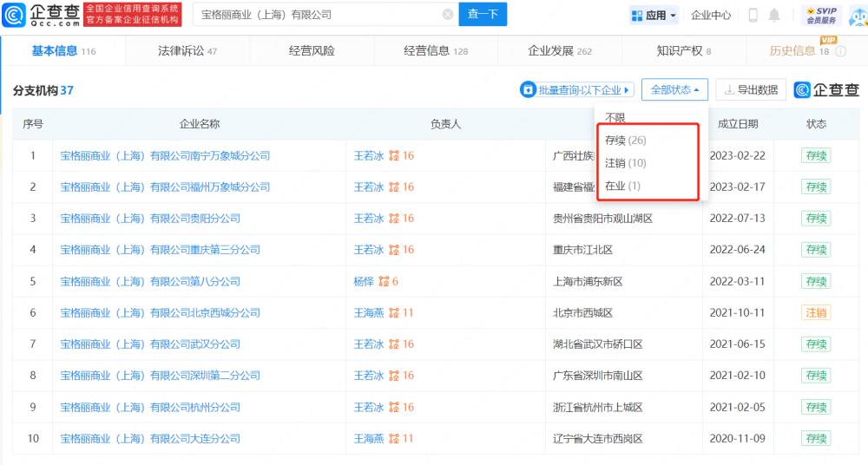This screenshot has height=465, width=868.
Task: Click the info icon next to 历史信息
Action: coord(839,51)
